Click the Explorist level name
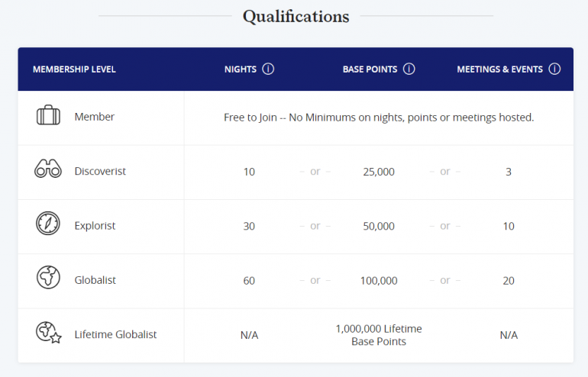588x377 pixels. (x=95, y=226)
